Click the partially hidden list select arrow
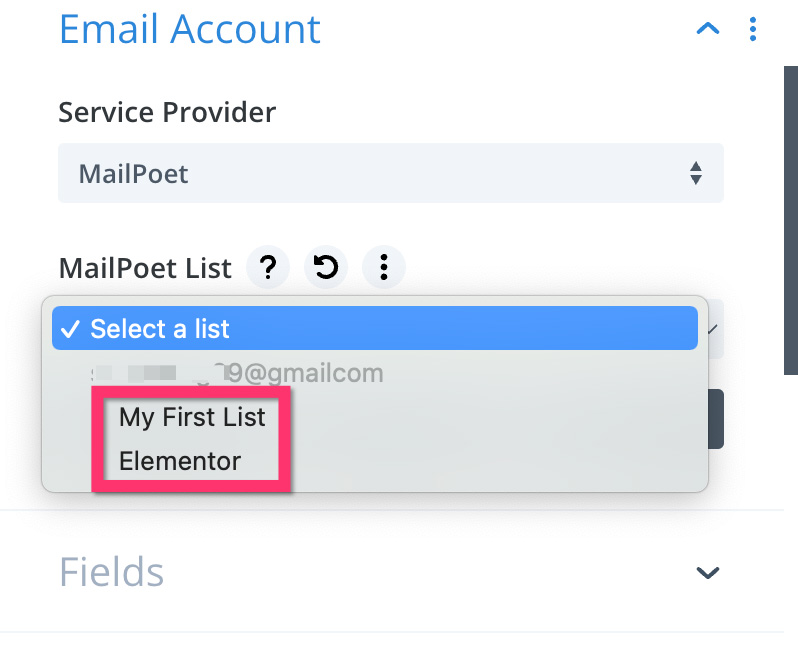This screenshot has width=798, height=668. click(x=713, y=329)
